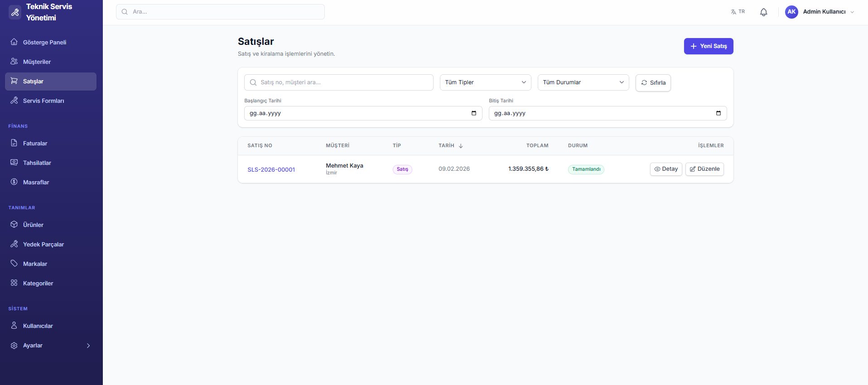The height and width of the screenshot is (385, 868).
Task: Open the Tüm Tipler dropdown
Action: coord(485,82)
